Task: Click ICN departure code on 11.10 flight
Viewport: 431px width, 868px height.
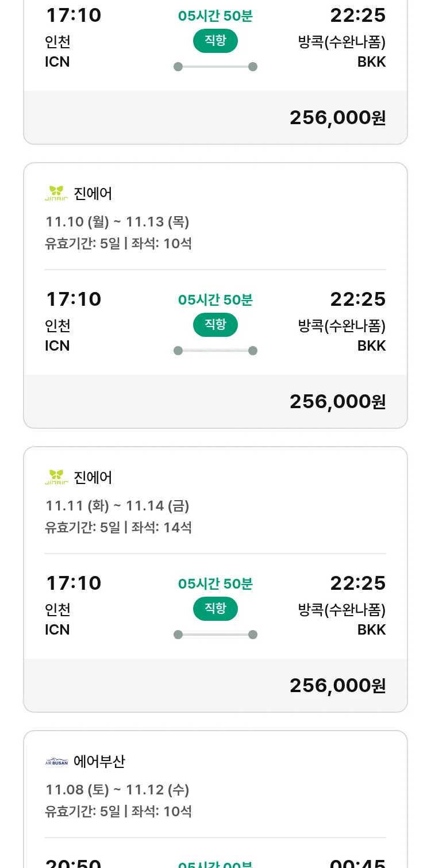Action: 57,346
